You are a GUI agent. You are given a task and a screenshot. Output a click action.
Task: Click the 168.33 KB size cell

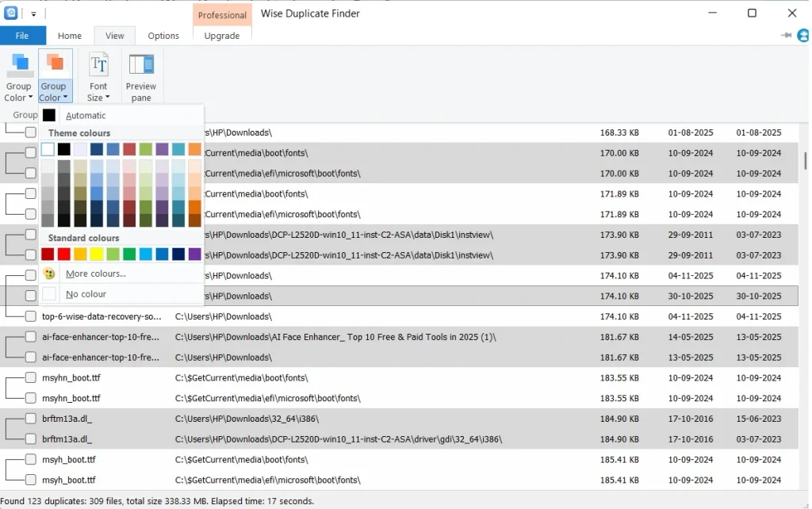(x=619, y=132)
